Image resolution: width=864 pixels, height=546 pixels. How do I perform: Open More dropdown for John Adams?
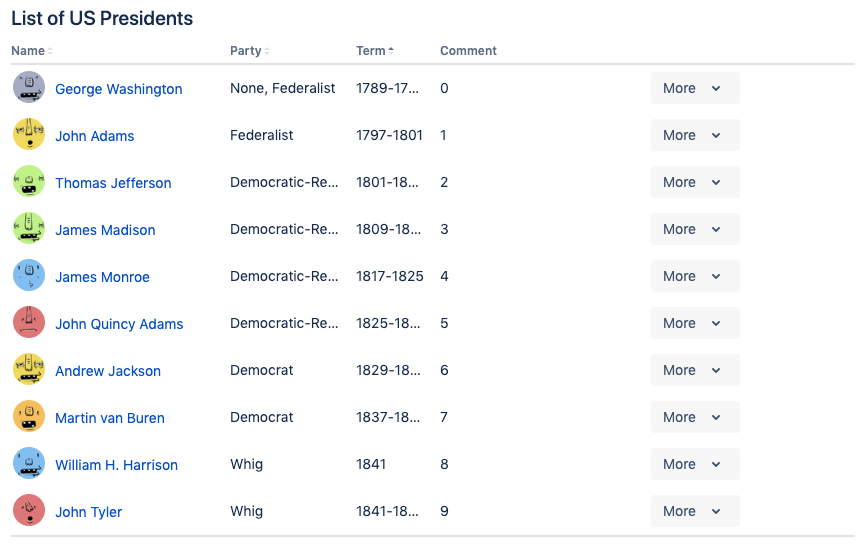coord(694,135)
